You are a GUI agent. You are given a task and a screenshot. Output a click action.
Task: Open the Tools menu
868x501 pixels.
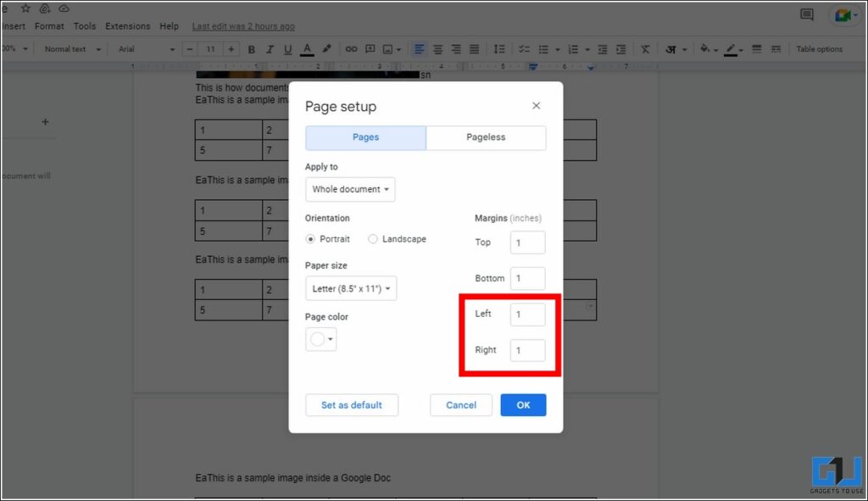click(85, 26)
